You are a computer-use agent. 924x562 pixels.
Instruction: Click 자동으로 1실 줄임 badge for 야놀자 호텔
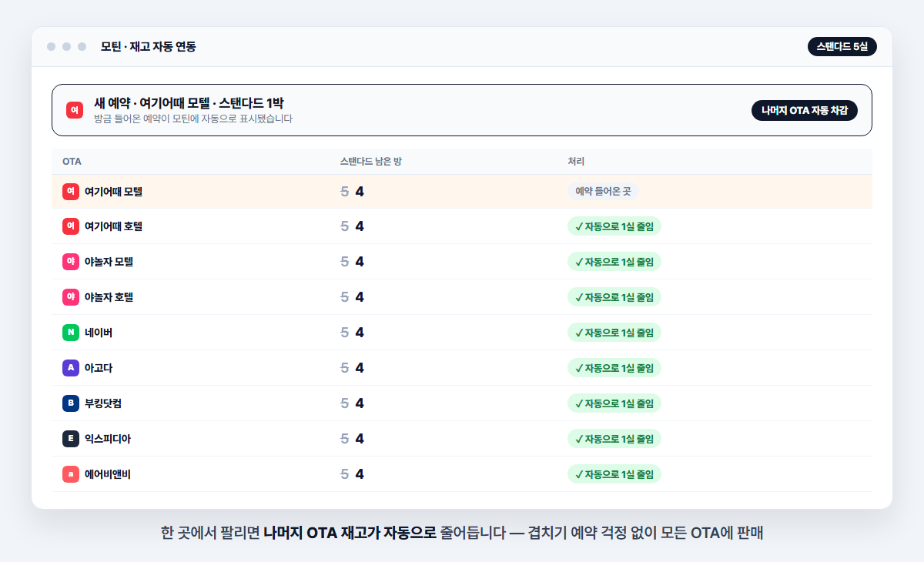pos(614,297)
